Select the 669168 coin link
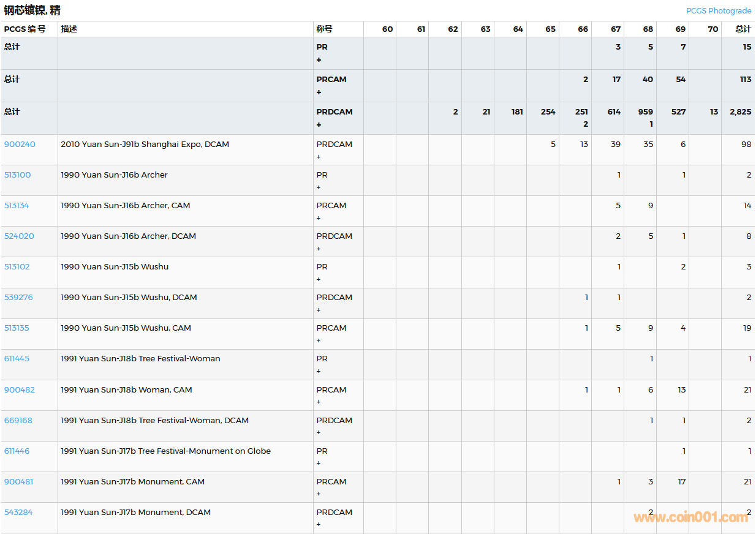Viewport: 756px width, 534px height. [x=18, y=421]
